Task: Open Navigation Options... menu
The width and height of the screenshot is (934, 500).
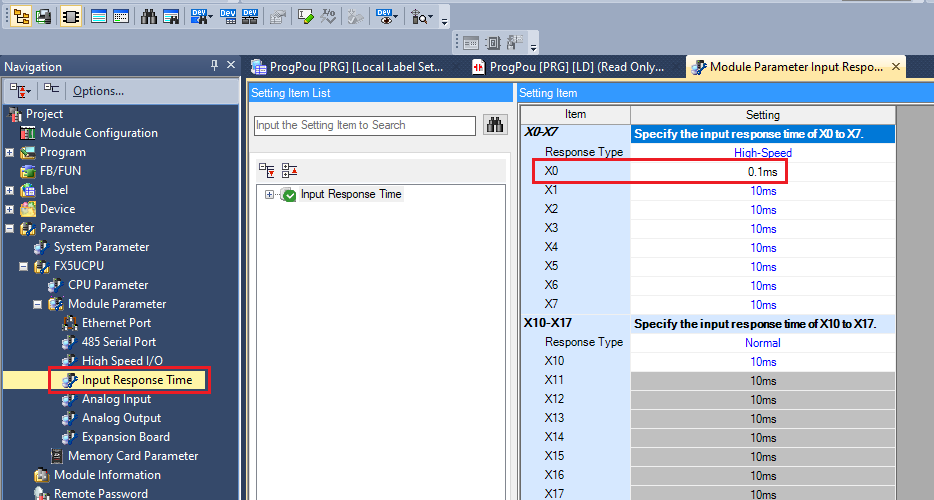Action: coord(98,91)
